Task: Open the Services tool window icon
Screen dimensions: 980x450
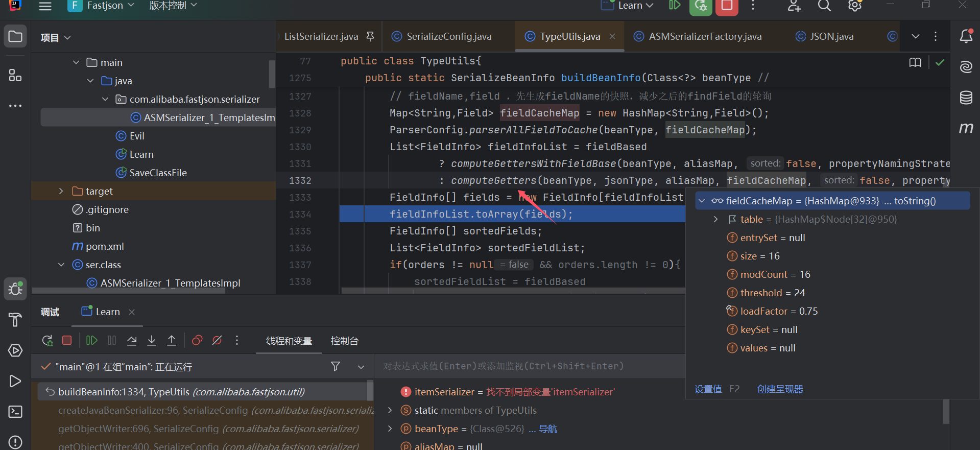Action: 15,350
